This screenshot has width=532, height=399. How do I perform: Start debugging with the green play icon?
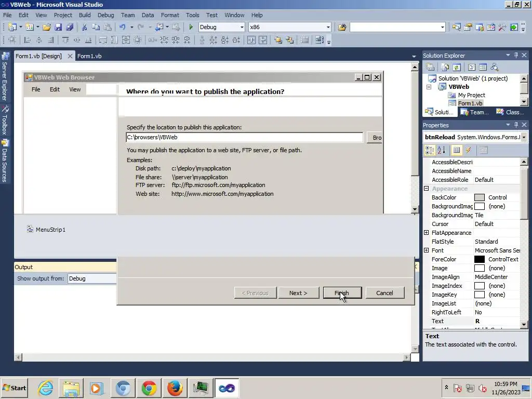click(191, 27)
